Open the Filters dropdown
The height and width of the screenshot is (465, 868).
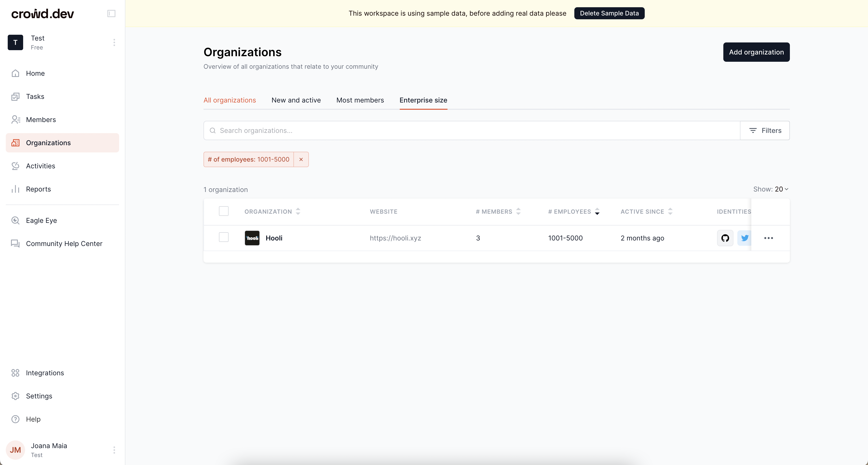(x=765, y=130)
